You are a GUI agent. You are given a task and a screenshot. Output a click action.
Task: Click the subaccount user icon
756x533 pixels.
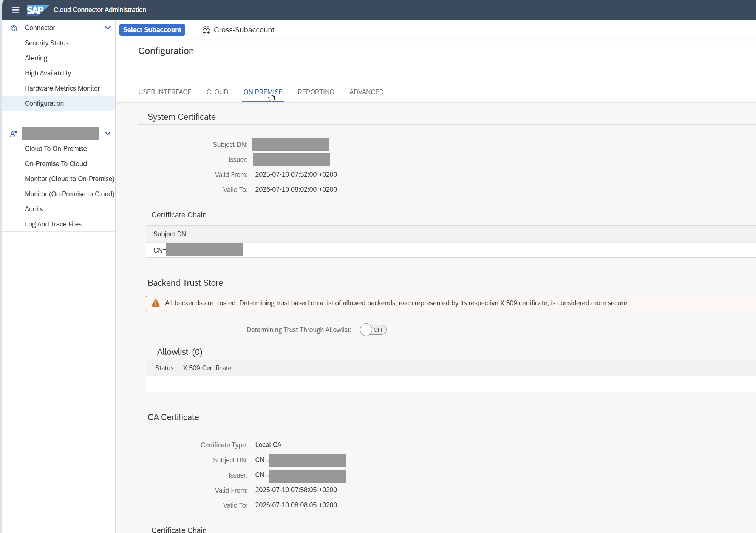[x=14, y=134]
